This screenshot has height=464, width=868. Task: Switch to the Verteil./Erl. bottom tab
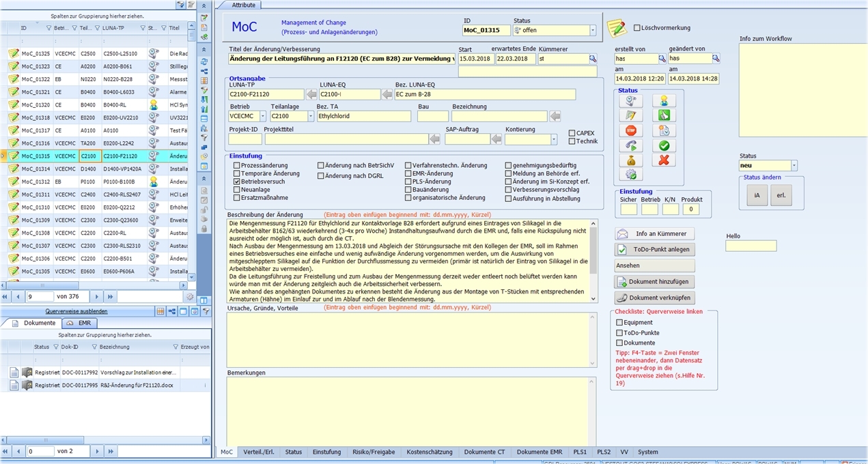tap(259, 452)
